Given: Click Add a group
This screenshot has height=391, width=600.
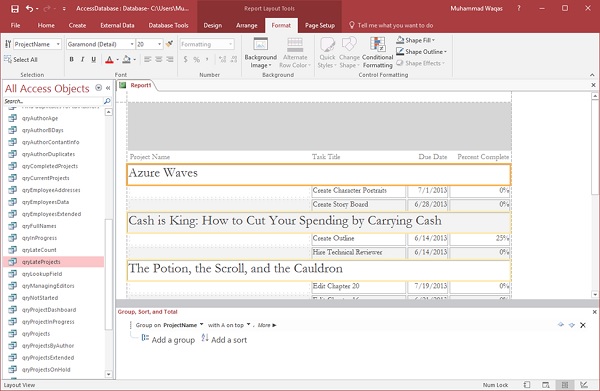Looking at the screenshot, I should coord(168,340).
